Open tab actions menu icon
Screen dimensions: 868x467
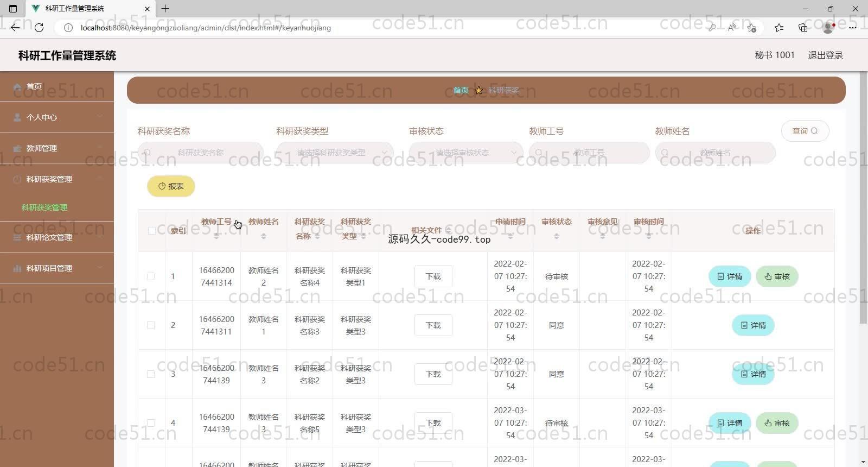coord(13,9)
